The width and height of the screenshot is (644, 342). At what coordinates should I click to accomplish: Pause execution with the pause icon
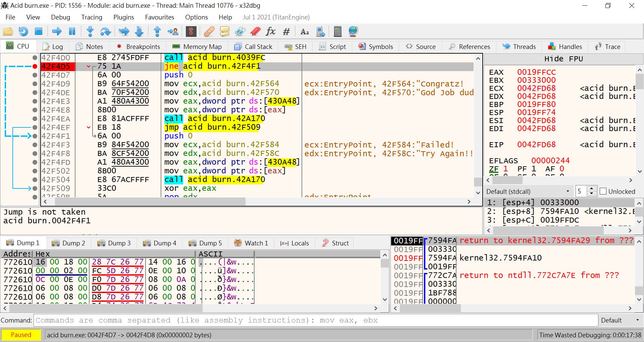pyautogui.click(x=72, y=32)
